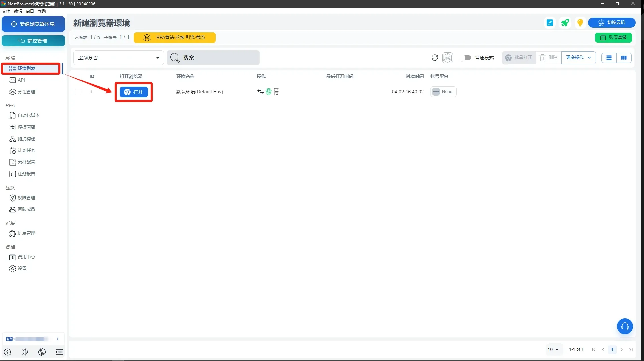
Task: Click the yellow lightbulb icon
Action: pyautogui.click(x=580, y=23)
